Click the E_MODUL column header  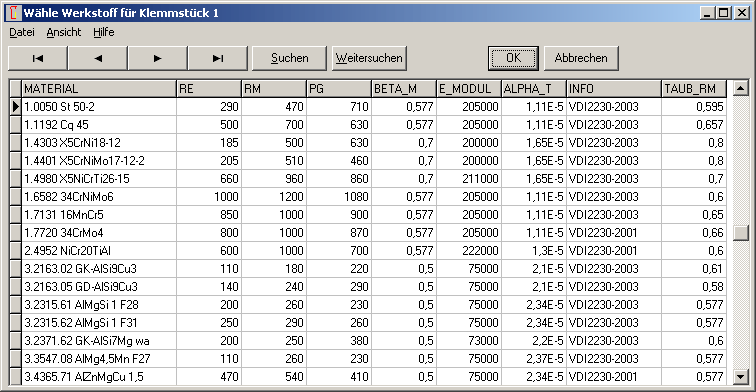coord(469,89)
